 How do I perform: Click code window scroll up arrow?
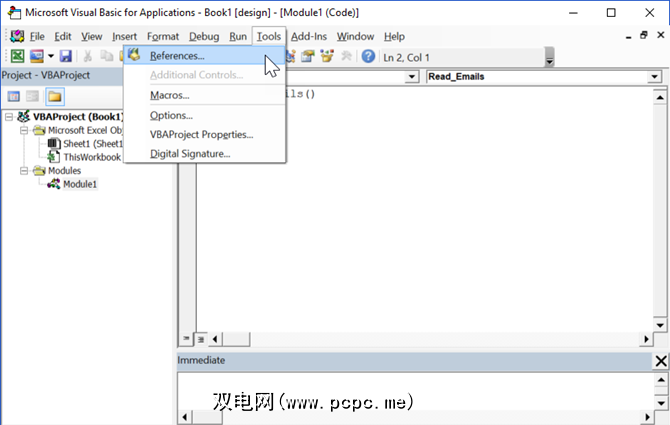click(x=660, y=98)
